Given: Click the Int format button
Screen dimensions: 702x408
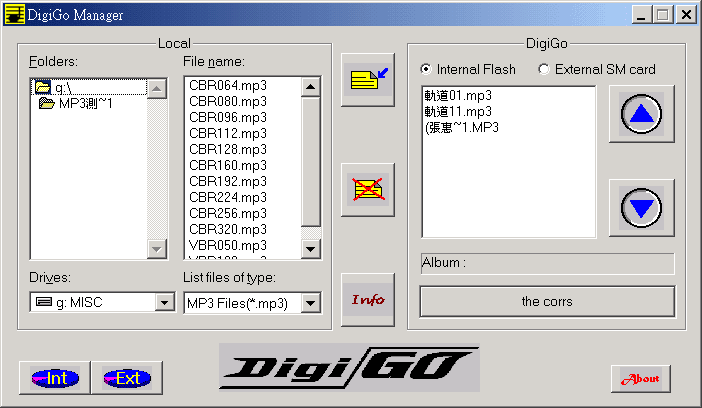Looking at the screenshot, I should [x=55, y=378].
